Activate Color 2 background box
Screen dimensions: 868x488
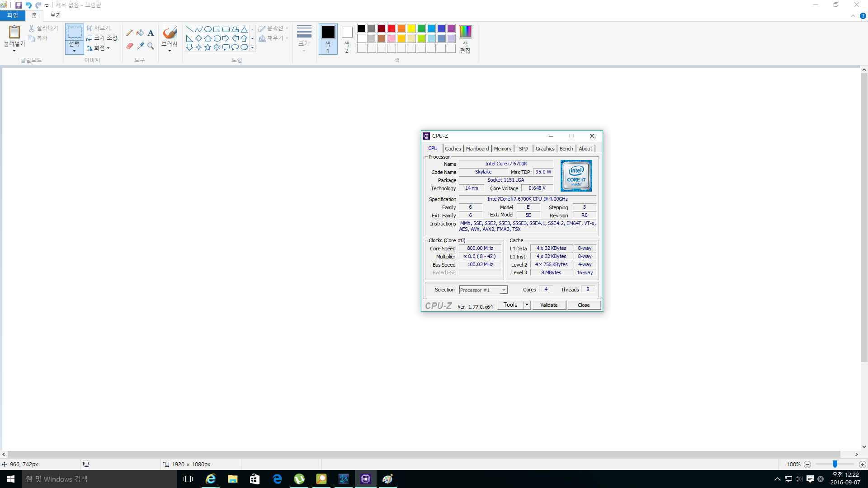tap(347, 39)
